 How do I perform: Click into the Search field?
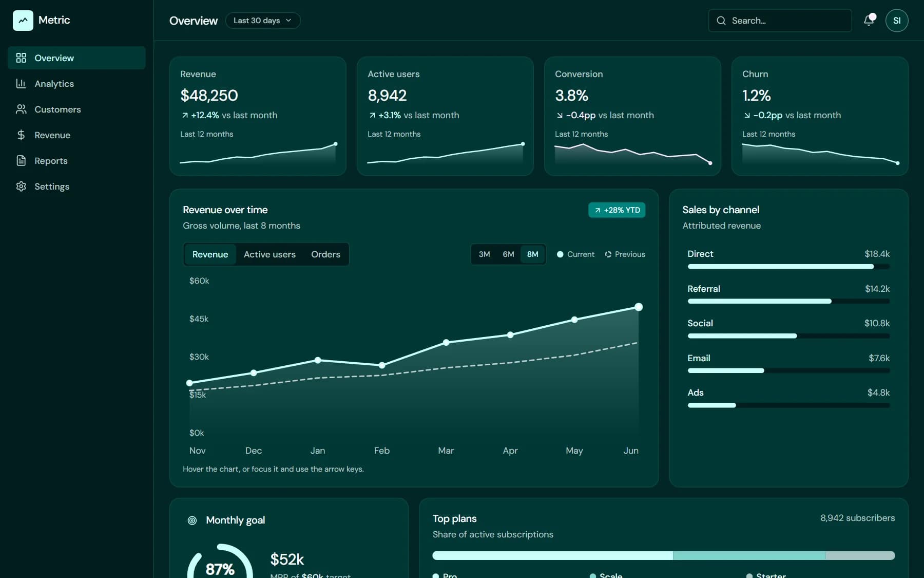[780, 21]
